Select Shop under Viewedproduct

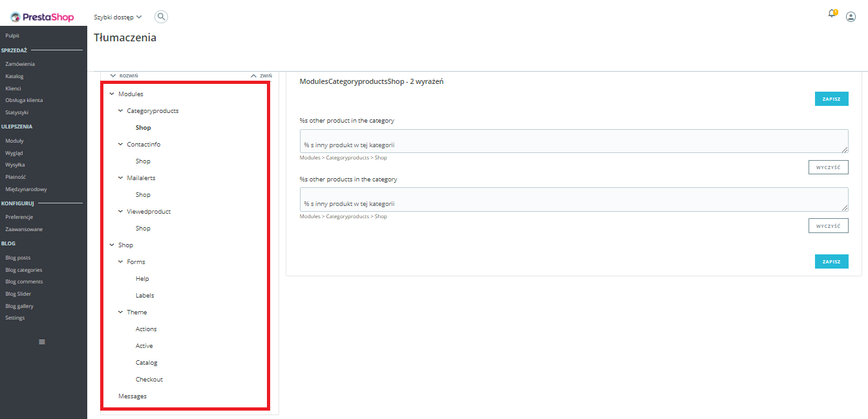pyautogui.click(x=143, y=229)
